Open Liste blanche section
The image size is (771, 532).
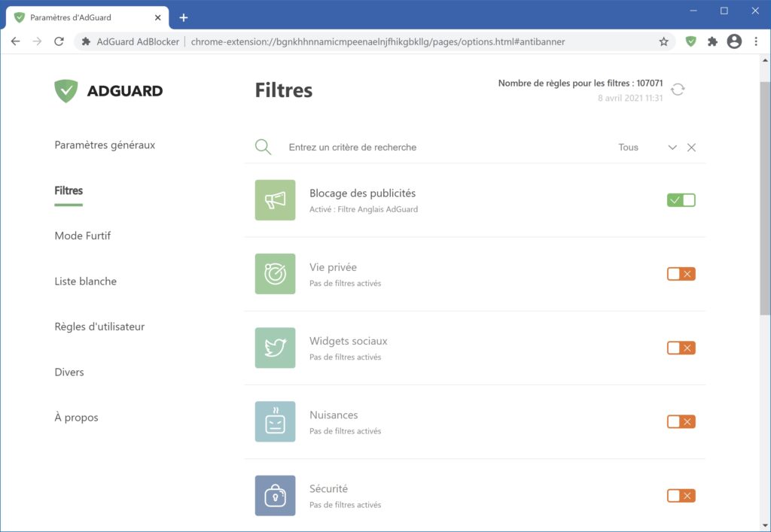[86, 281]
